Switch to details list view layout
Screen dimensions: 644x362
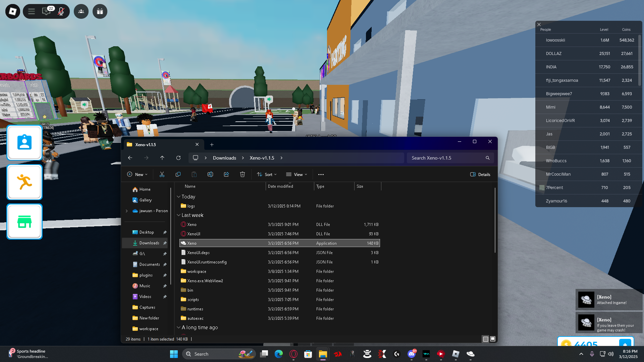coord(485,339)
